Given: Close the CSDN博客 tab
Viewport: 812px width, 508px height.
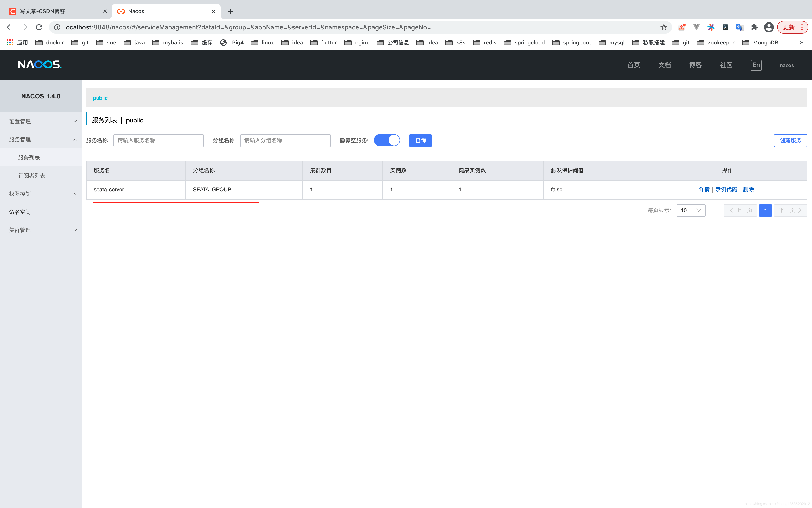Looking at the screenshot, I should pos(105,11).
